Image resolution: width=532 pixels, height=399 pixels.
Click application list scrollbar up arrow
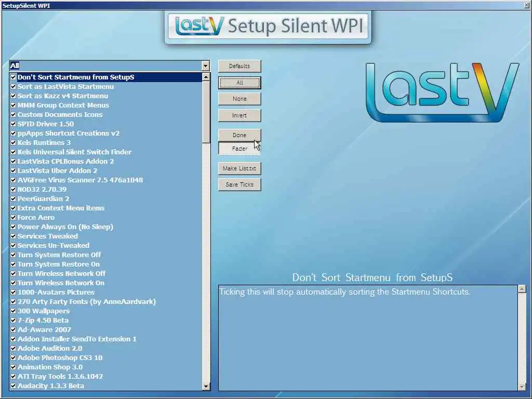[x=206, y=77]
